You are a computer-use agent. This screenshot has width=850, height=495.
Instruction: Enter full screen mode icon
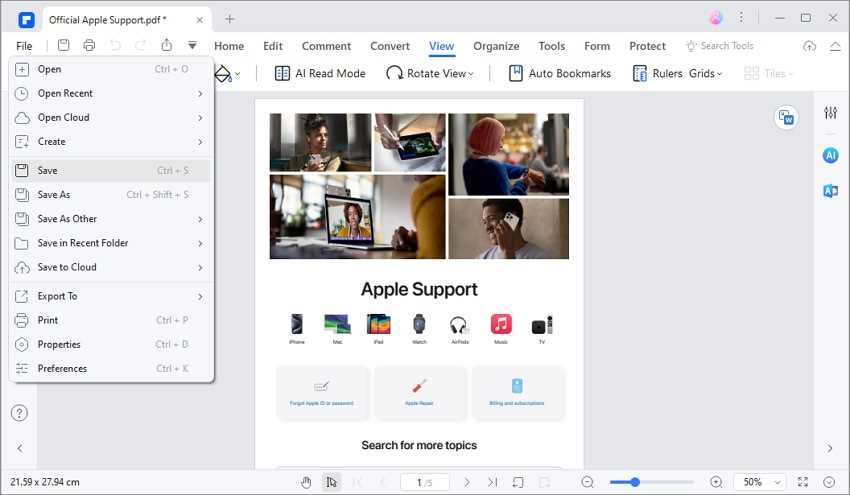803,481
